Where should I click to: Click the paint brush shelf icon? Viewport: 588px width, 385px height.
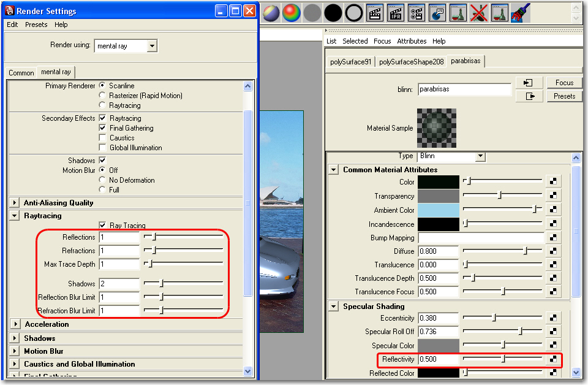521,13
